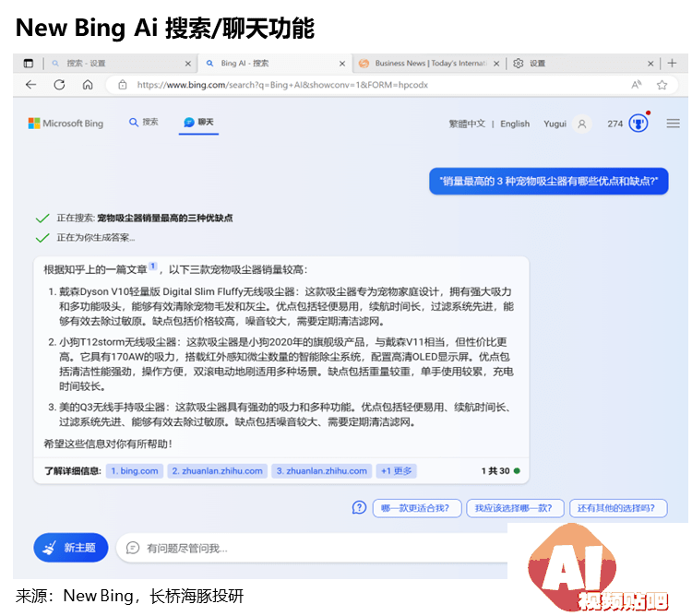Close the 搜索 - 设置 tab

[188, 64]
